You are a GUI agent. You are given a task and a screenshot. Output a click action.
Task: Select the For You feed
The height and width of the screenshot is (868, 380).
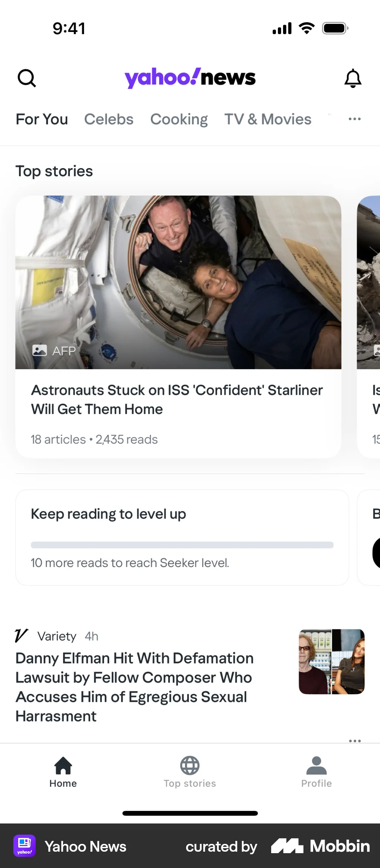tap(41, 119)
